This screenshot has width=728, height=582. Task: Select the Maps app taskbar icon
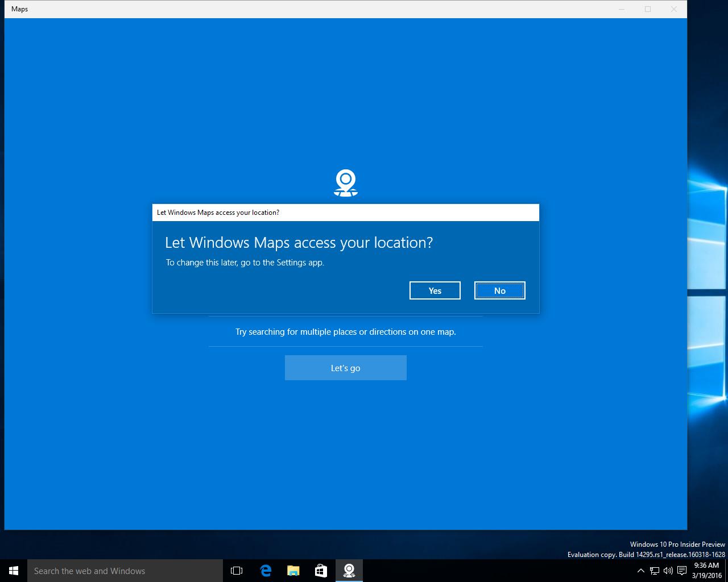tap(349, 571)
